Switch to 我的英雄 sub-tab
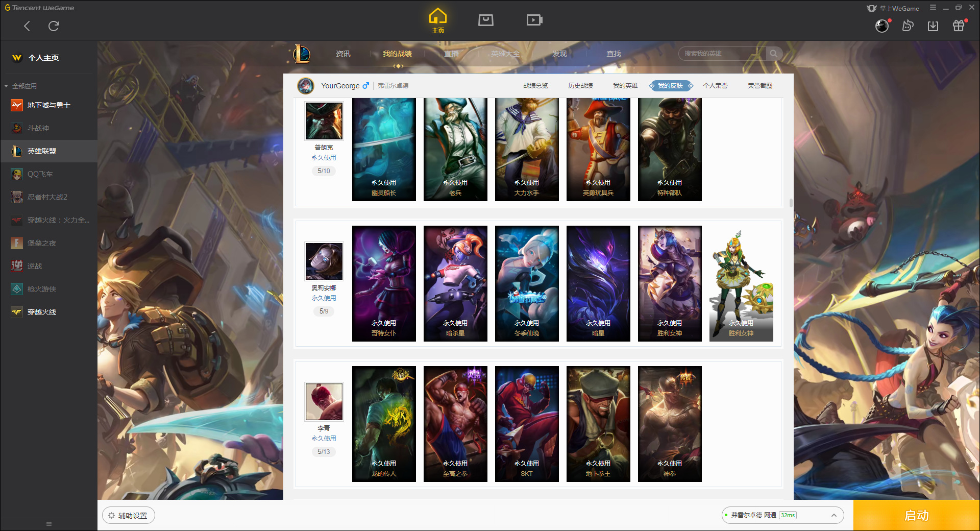The image size is (980, 531). point(625,86)
